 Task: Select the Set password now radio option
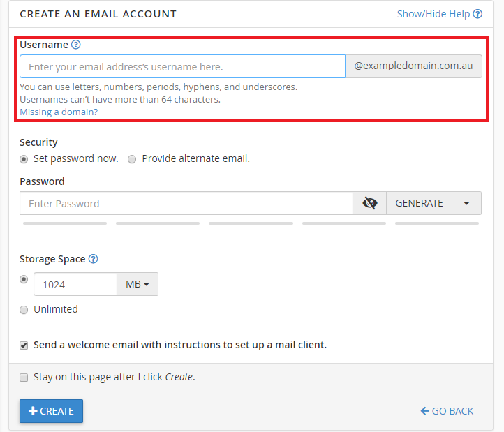pos(24,159)
